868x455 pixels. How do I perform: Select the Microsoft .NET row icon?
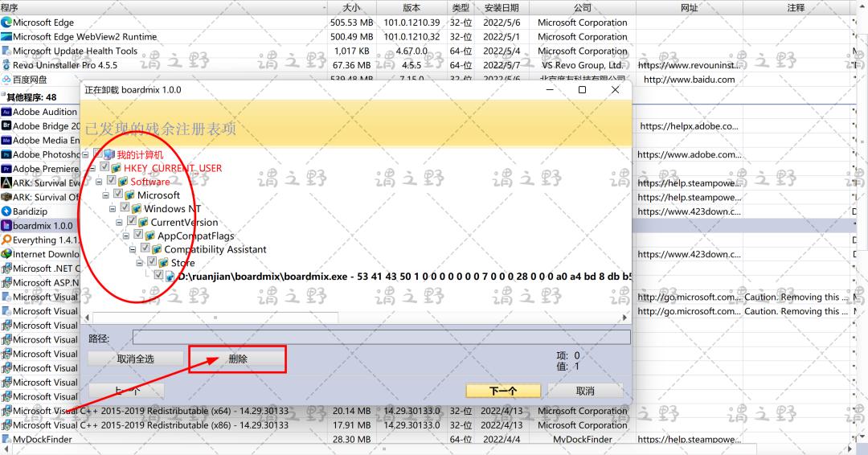click(6, 268)
